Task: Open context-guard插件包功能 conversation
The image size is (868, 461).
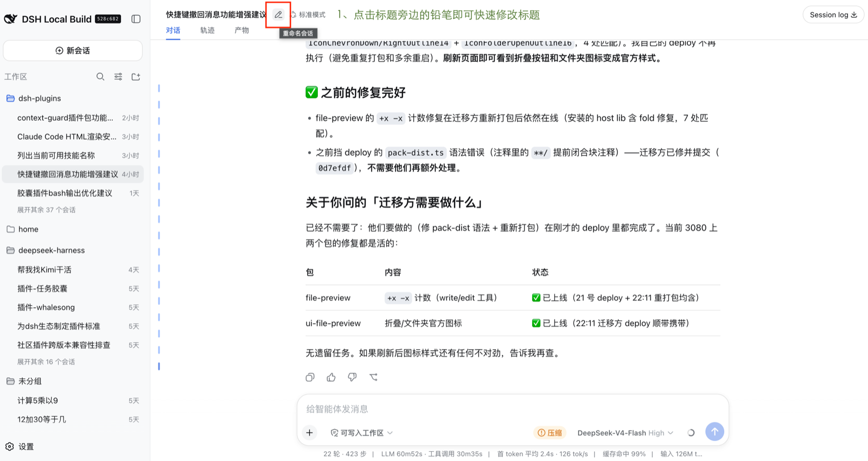Action: (73, 118)
